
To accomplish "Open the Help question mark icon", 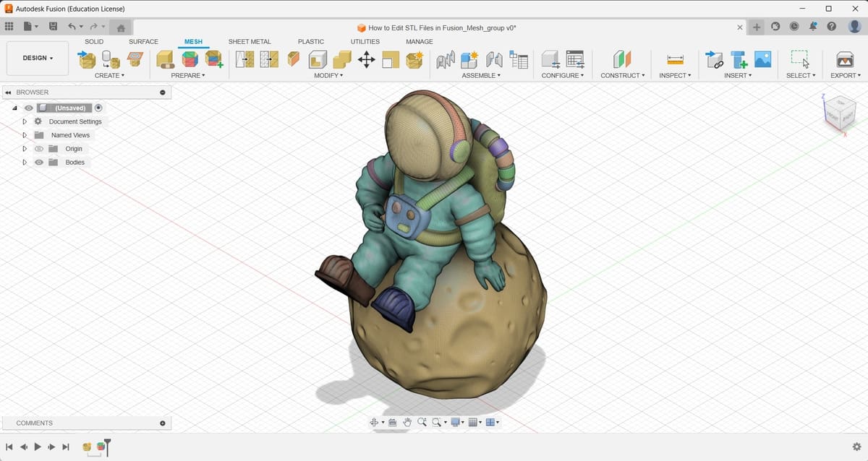I will [832, 27].
